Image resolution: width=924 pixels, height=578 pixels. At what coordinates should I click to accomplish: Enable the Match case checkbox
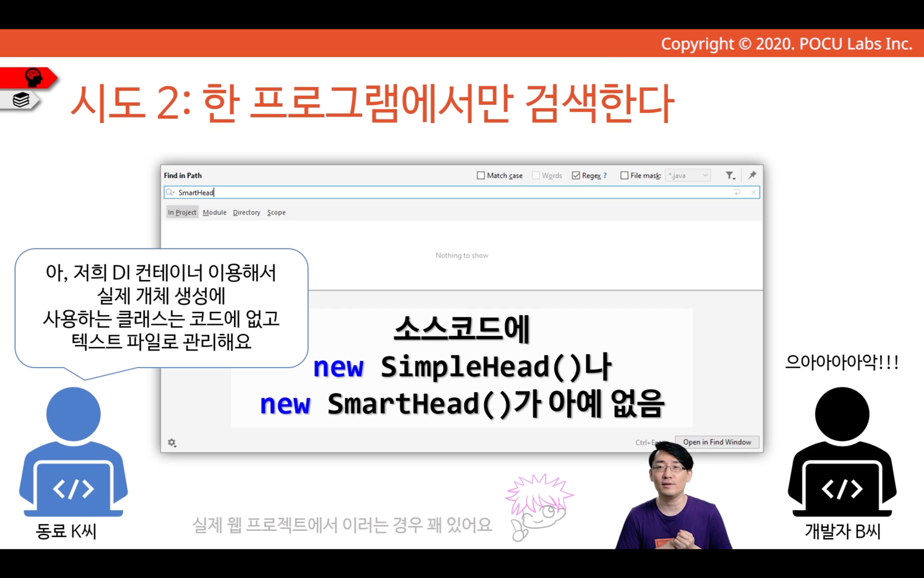pyautogui.click(x=481, y=176)
